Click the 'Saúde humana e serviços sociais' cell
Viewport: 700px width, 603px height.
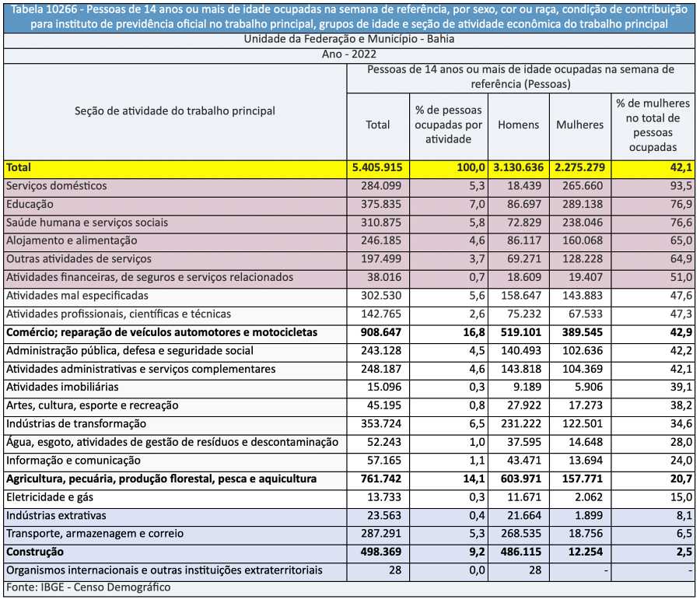86,223
